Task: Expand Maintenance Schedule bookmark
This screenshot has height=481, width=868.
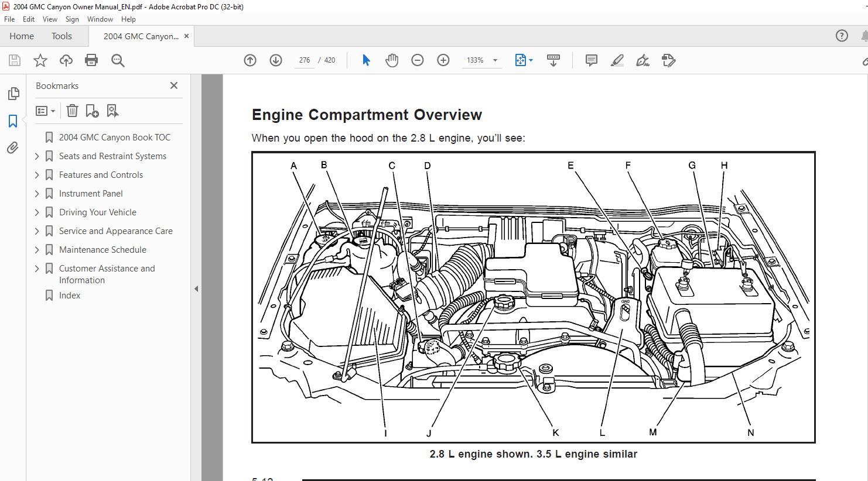Action: pos(37,250)
